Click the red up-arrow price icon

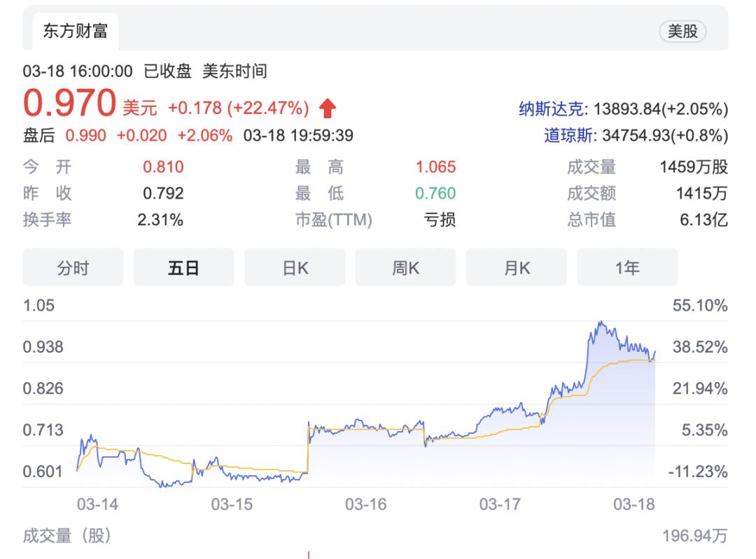[328, 108]
